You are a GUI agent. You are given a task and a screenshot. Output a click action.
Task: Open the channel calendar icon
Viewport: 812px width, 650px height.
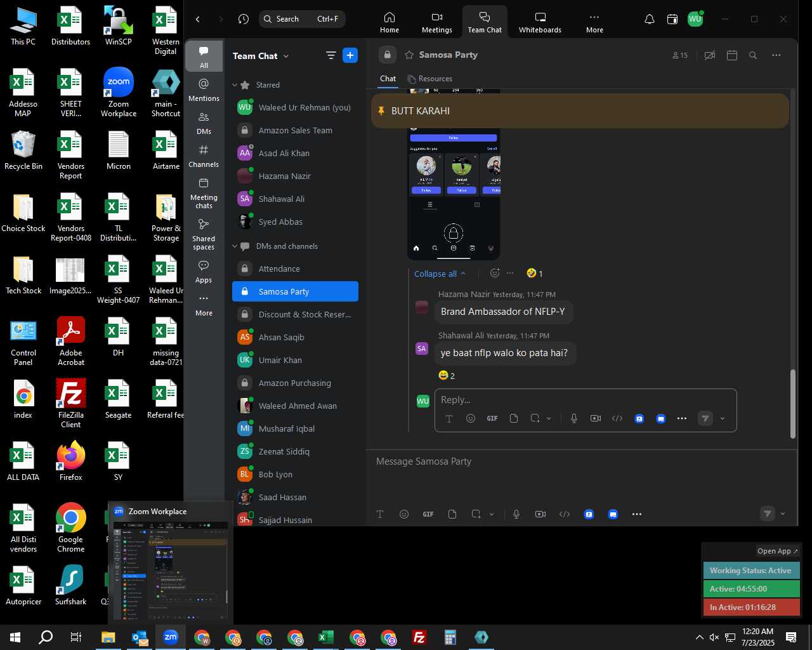731,55
